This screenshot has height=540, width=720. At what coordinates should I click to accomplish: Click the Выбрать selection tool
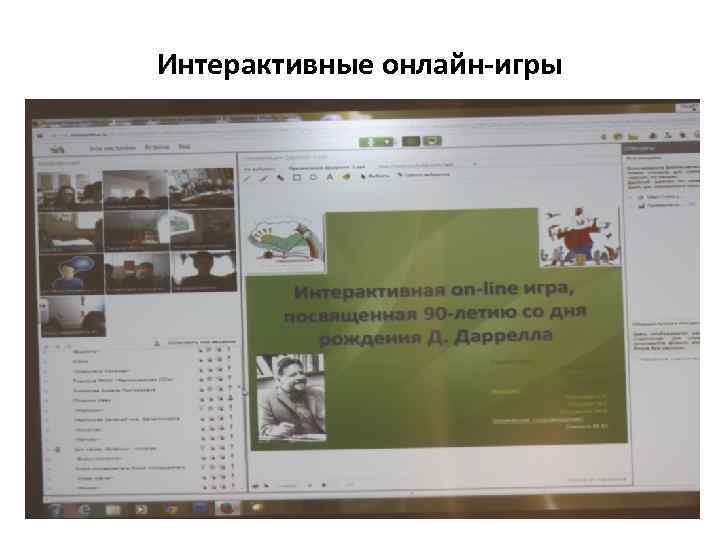(x=375, y=175)
